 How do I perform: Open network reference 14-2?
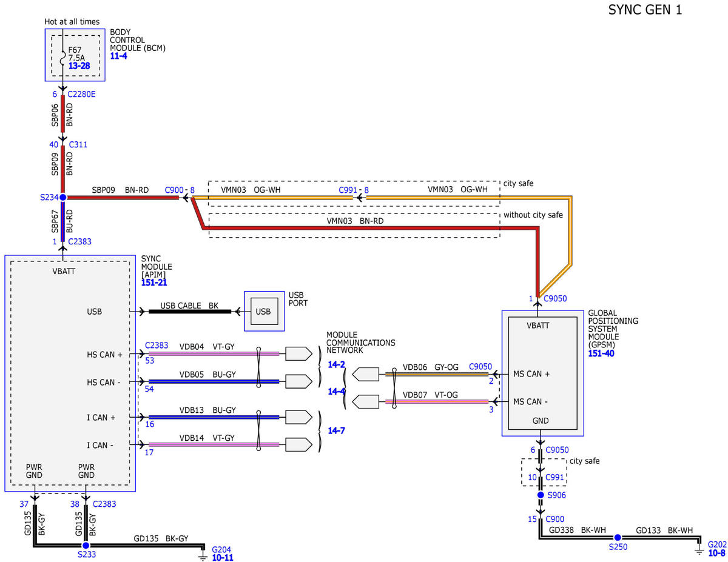(336, 364)
